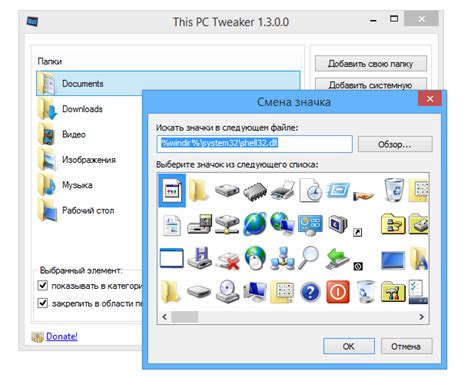Select the network connections folder icon
Screen dimensions: 474x391
pyautogui.click(x=393, y=224)
